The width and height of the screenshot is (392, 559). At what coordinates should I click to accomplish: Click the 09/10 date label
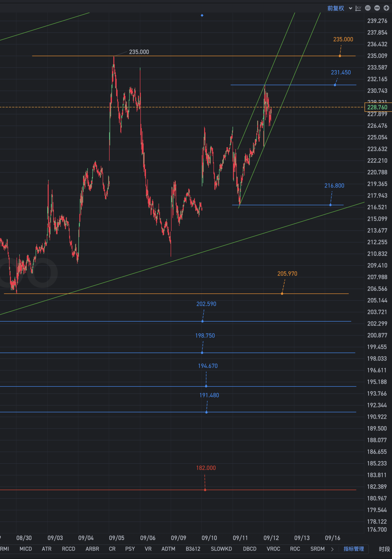click(209, 538)
